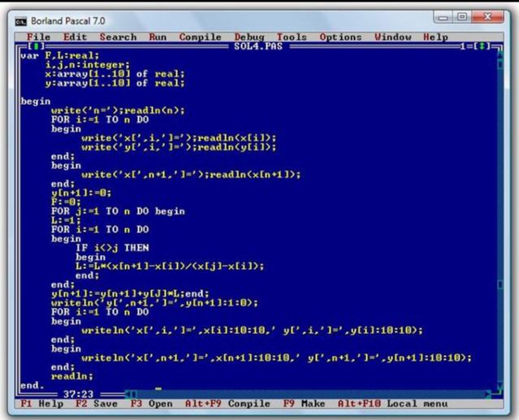
Task: Open the Edit menu
Action: coord(76,37)
